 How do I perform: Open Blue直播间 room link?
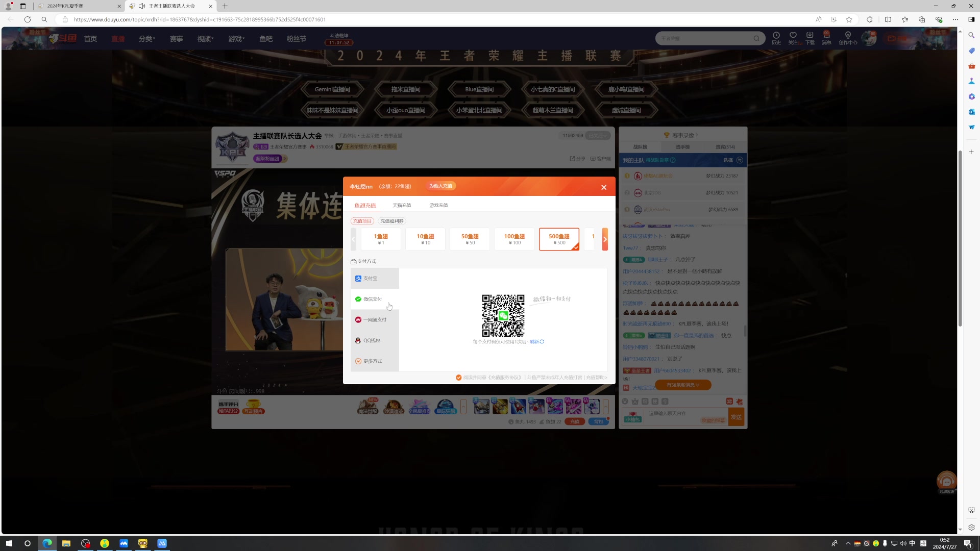click(479, 89)
